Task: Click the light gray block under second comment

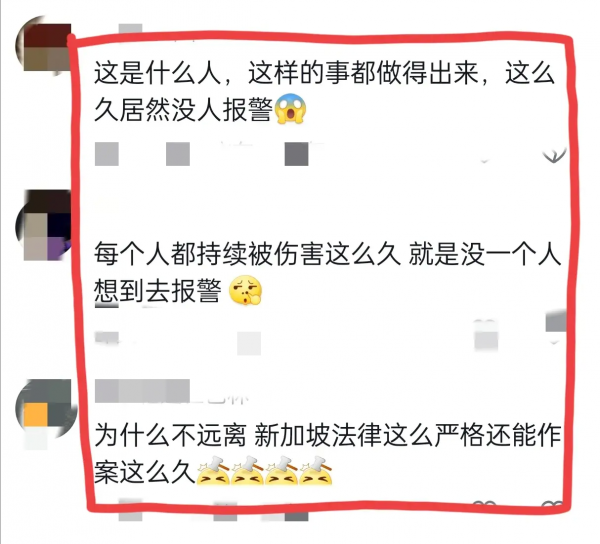Action: [x=249, y=343]
